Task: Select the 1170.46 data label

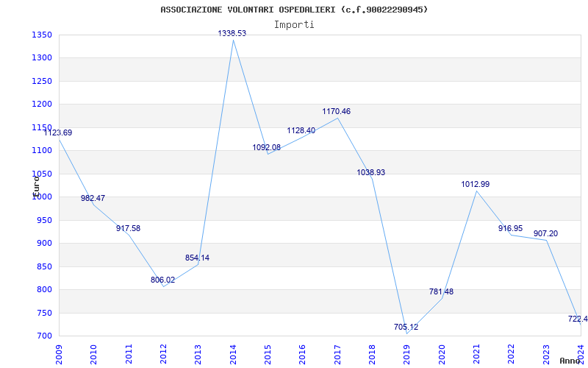Action: tap(337, 112)
